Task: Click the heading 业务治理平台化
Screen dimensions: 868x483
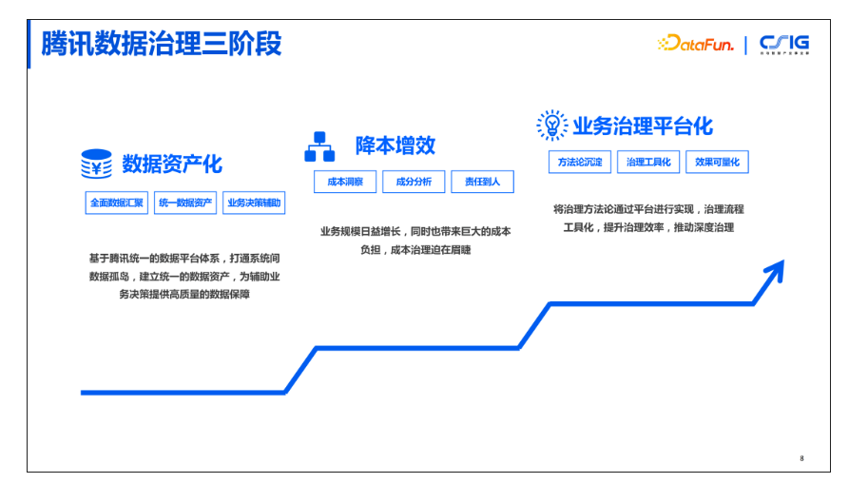Action: (643, 126)
